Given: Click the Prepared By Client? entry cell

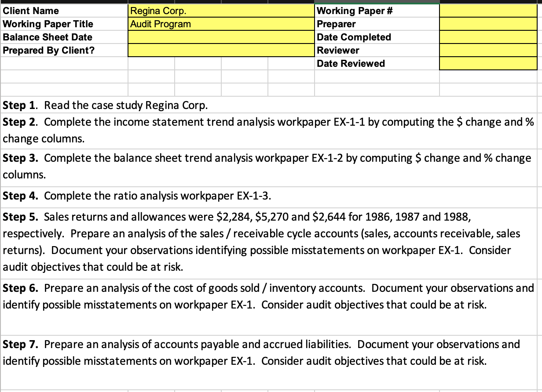Looking at the screenshot, I should point(220,50).
